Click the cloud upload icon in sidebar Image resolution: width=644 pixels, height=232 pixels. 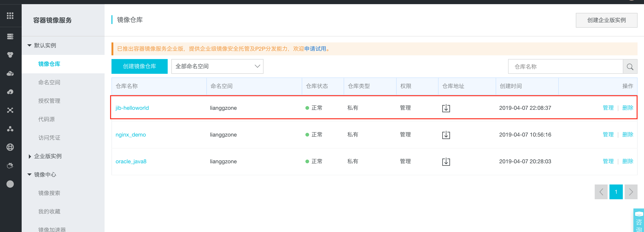point(10,92)
